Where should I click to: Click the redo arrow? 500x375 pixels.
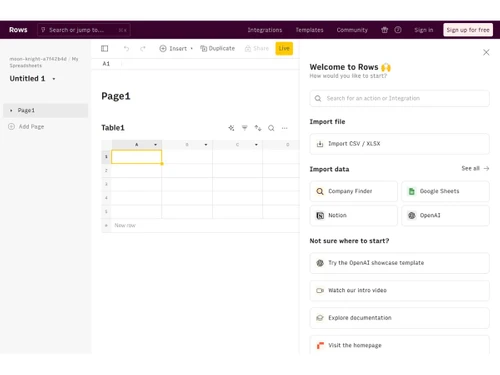click(x=143, y=49)
